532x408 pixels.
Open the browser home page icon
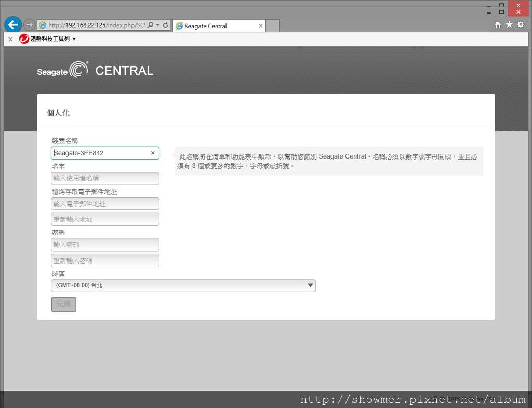(498, 25)
